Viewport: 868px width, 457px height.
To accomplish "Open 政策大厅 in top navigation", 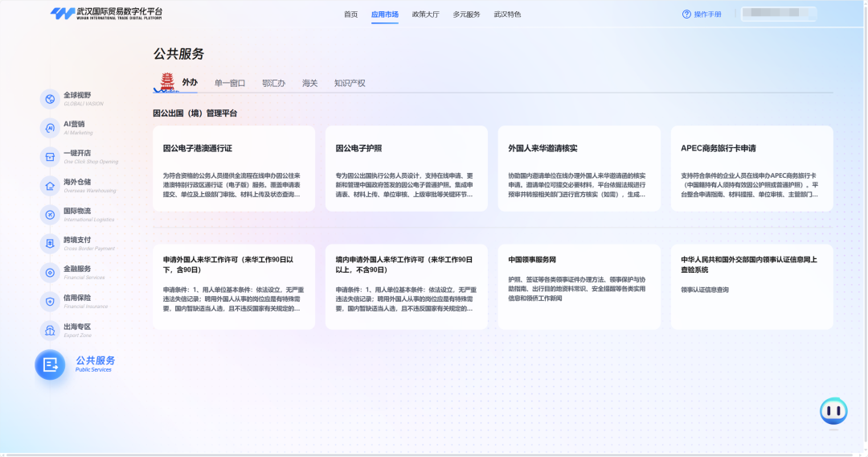I will (x=424, y=14).
